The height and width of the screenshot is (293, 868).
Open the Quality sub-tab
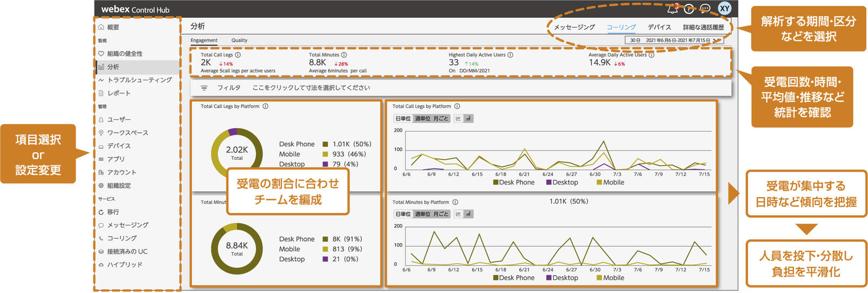tap(239, 40)
